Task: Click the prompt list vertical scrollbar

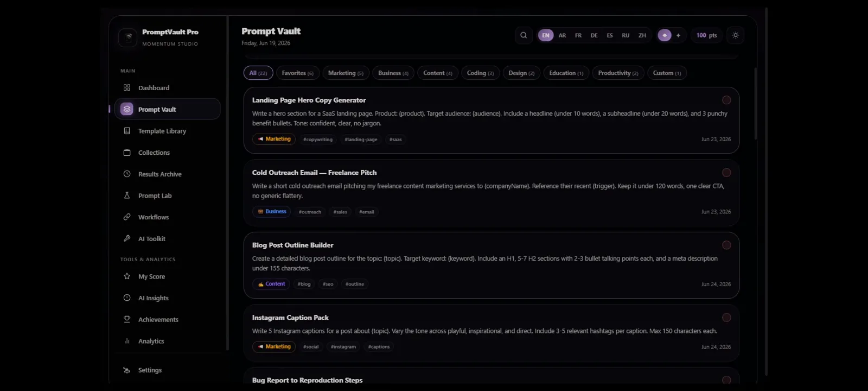Action: [x=755, y=103]
